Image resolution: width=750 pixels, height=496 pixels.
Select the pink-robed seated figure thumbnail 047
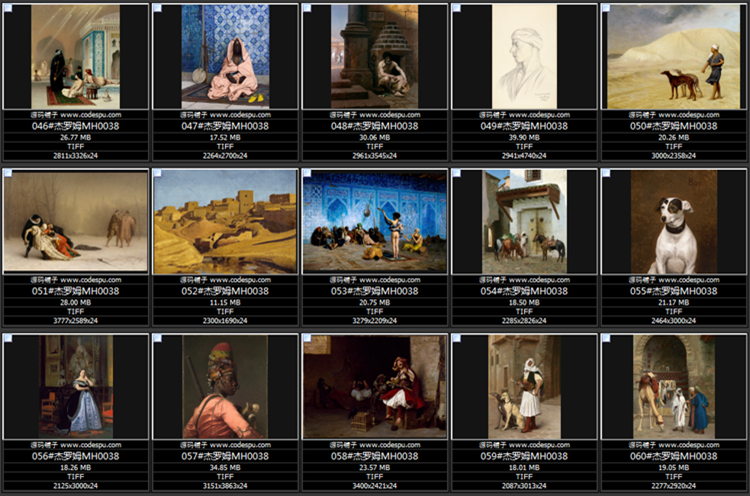tap(225, 57)
